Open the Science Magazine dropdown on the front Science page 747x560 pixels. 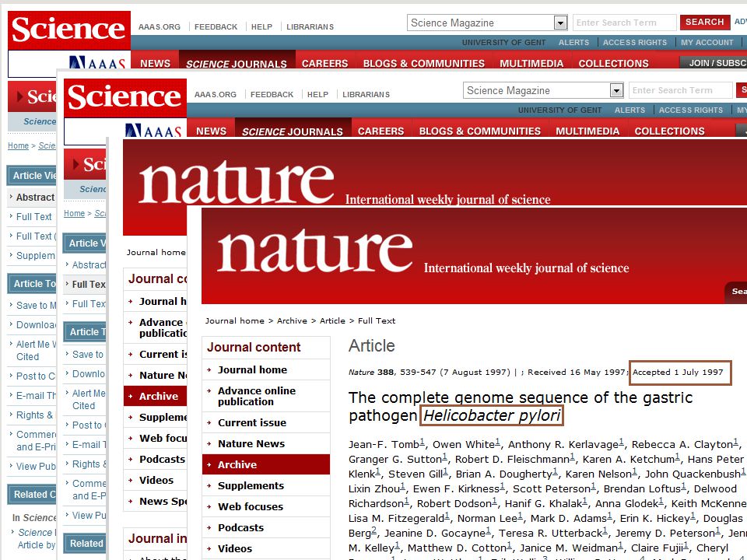[x=616, y=90]
